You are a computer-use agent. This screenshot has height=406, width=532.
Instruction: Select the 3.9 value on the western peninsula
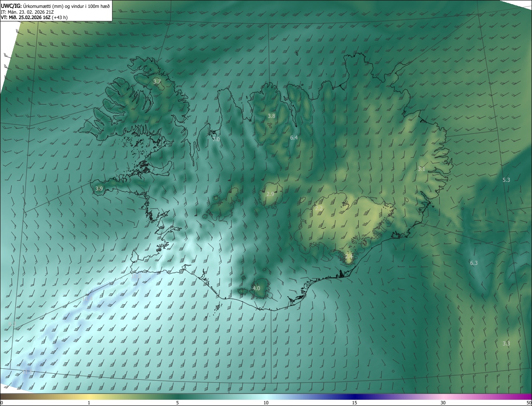(x=99, y=188)
